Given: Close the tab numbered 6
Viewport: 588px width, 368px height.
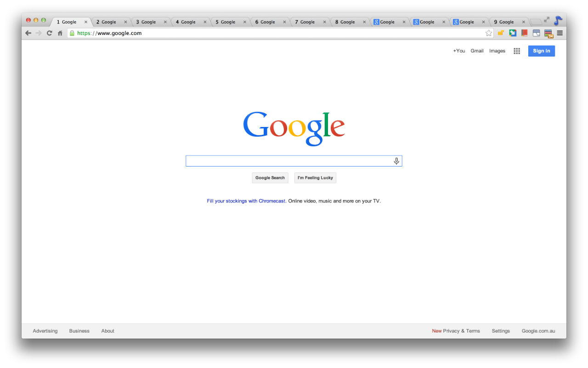Looking at the screenshot, I should tap(284, 22).
